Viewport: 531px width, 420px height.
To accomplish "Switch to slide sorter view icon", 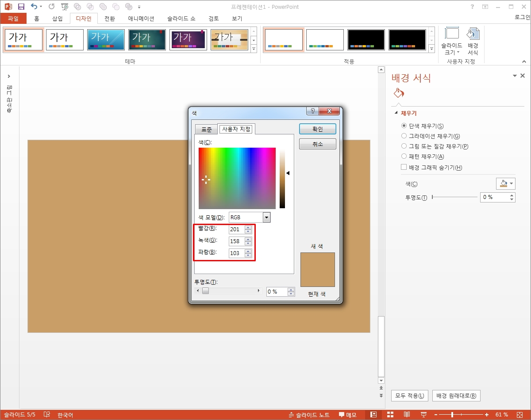I will tap(390, 415).
